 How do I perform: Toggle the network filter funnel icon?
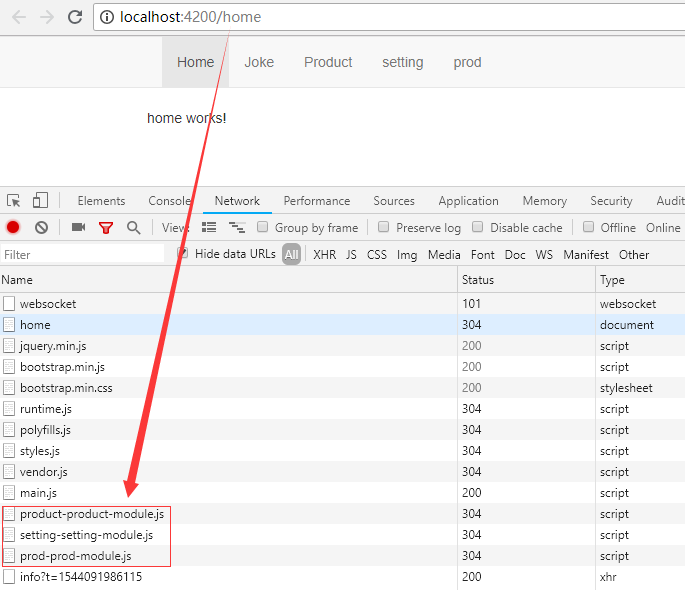[x=106, y=228]
